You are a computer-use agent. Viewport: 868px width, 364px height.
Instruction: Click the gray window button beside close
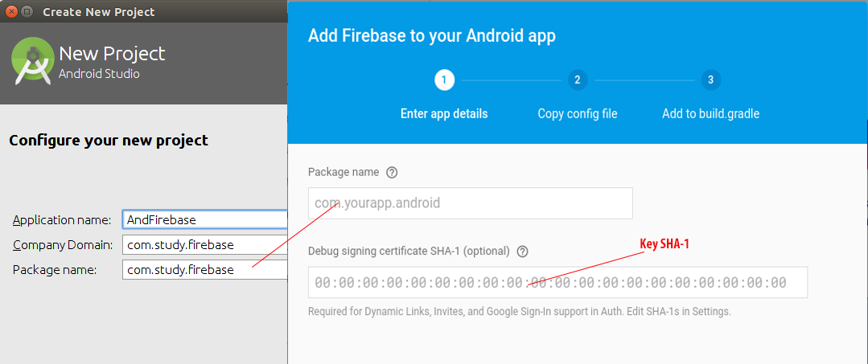point(27,11)
